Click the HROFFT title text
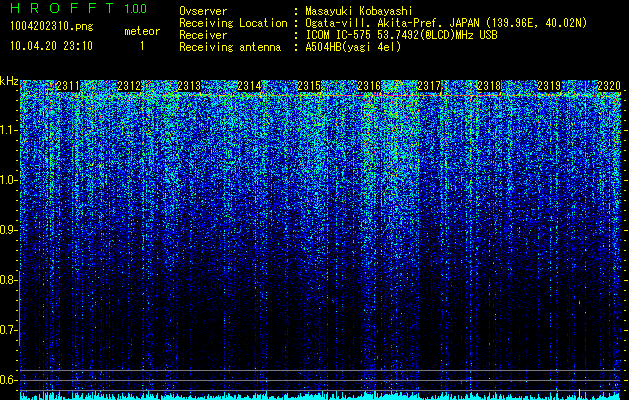This screenshot has width=629, height=400. tap(62, 8)
